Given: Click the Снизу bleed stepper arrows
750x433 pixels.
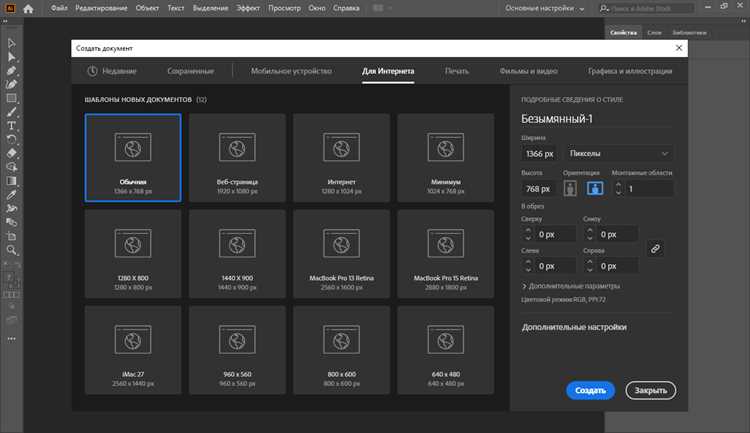Looking at the screenshot, I should 590,234.
